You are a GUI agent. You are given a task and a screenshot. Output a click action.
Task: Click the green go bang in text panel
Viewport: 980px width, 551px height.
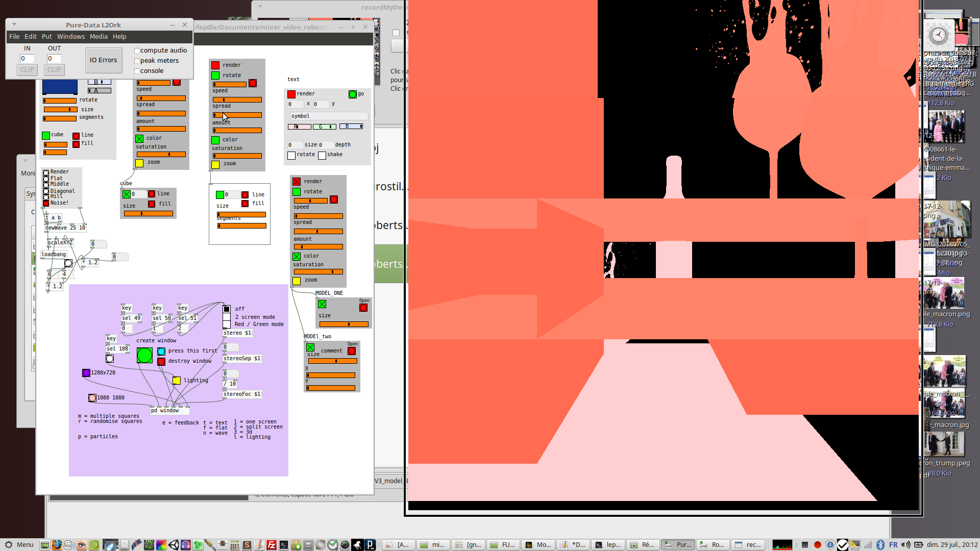[352, 94]
